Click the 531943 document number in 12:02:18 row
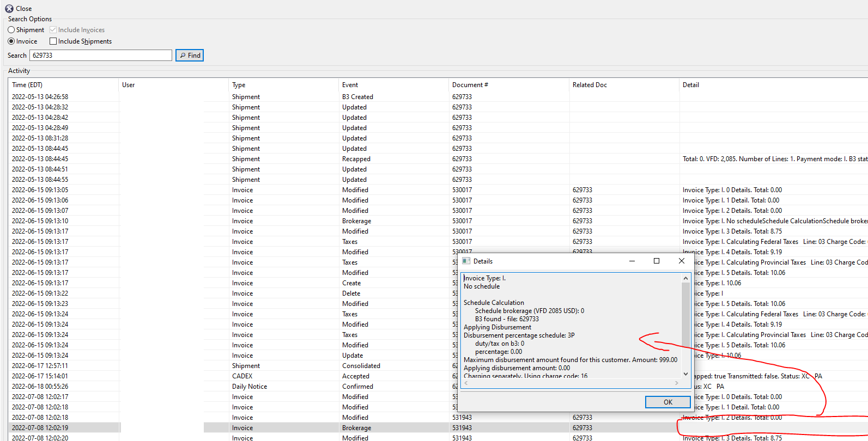The width and height of the screenshot is (868, 441). click(462, 418)
